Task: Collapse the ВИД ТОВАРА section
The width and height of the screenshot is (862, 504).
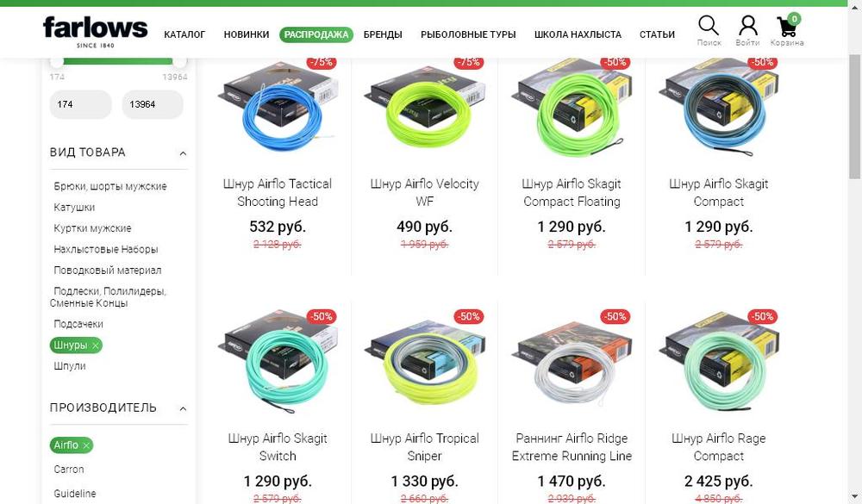Action: [x=183, y=153]
